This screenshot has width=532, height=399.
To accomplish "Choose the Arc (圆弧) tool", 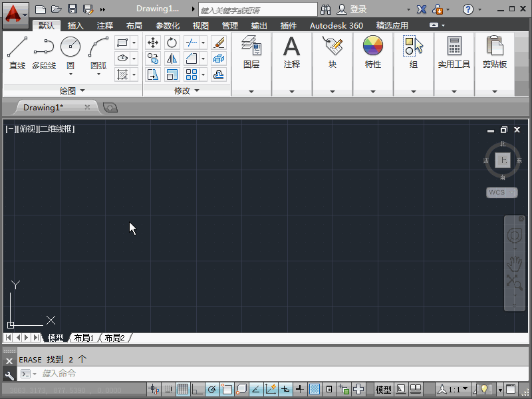I will [98, 48].
